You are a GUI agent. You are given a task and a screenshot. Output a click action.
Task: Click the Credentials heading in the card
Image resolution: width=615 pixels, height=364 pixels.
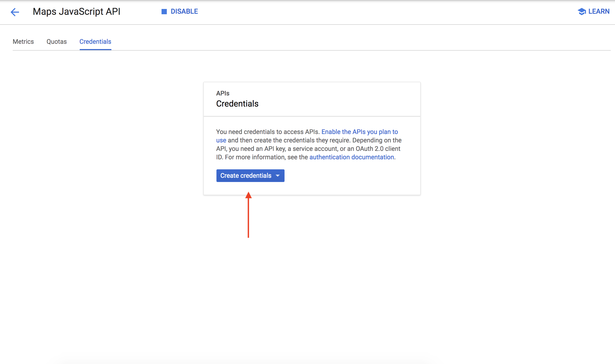pos(237,104)
